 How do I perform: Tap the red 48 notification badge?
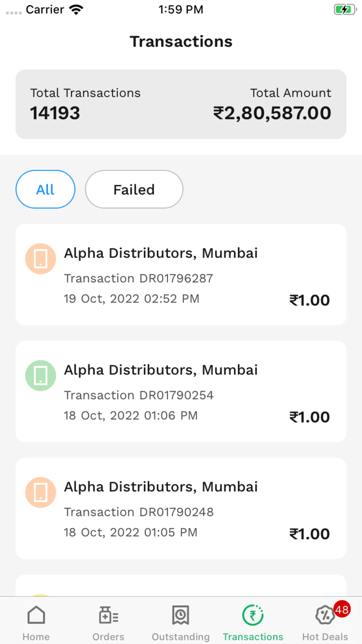pyautogui.click(x=341, y=610)
